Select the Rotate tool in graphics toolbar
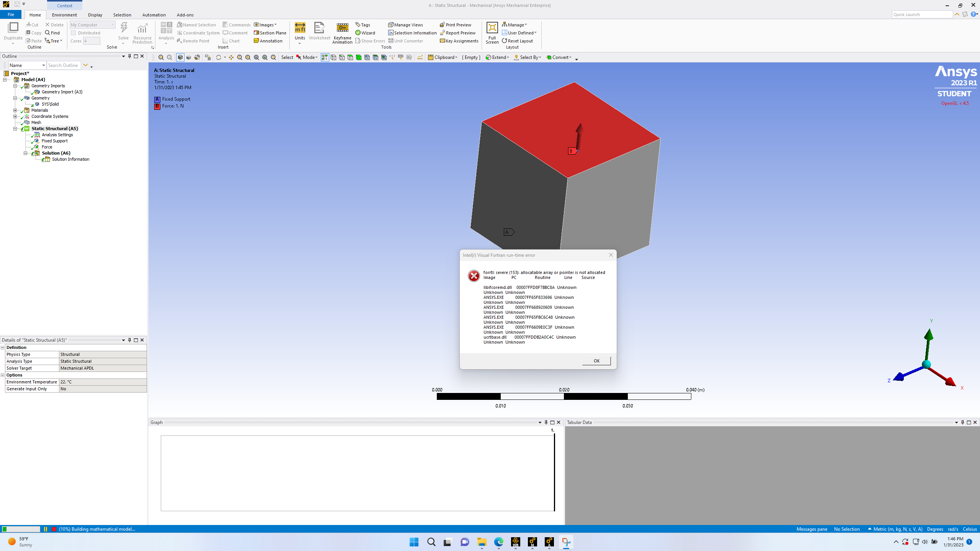 point(219,57)
